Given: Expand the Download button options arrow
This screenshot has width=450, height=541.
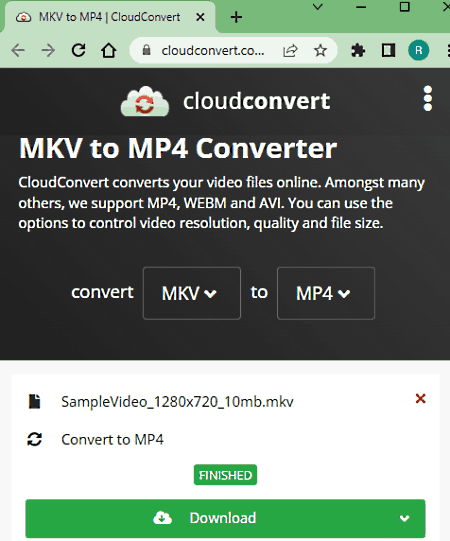Looking at the screenshot, I should click(404, 518).
